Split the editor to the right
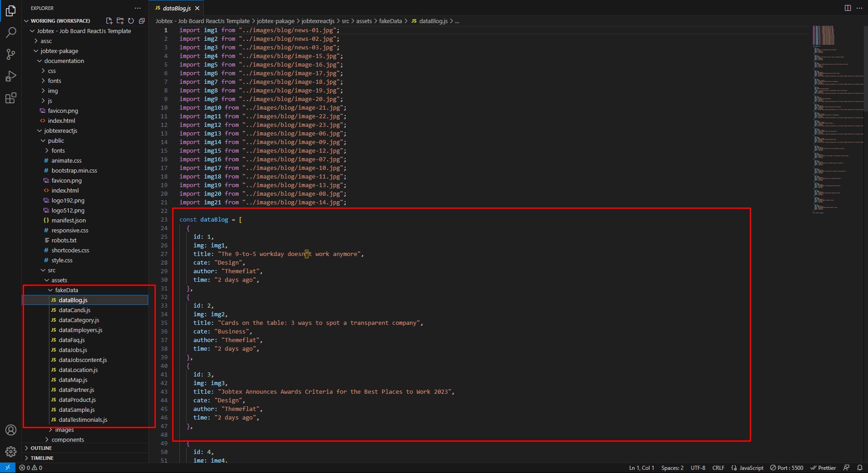This screenshot has height=473, width=868. [848, 8]
